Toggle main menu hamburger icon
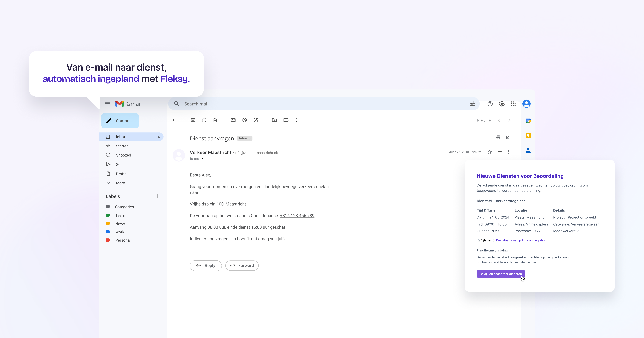 [108, 104]
